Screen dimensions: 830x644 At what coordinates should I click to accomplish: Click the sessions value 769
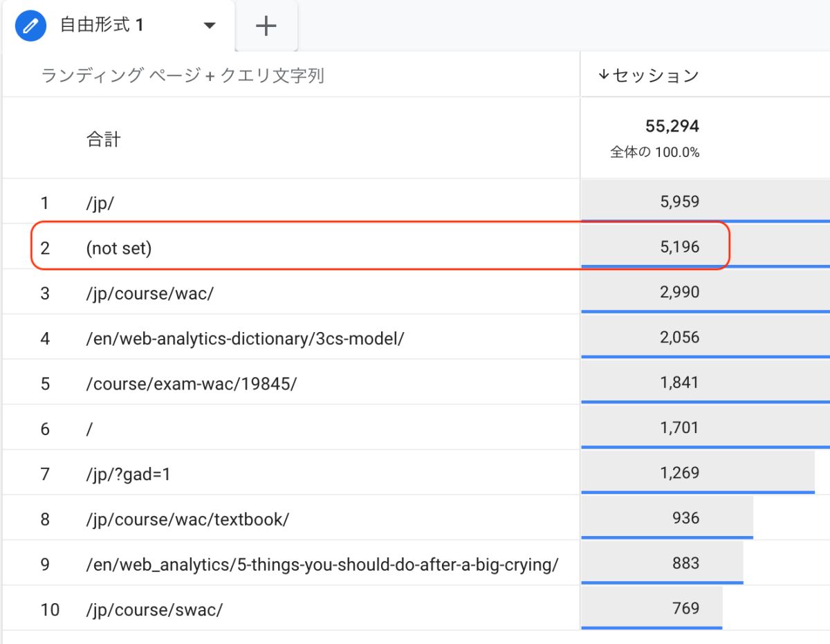point(686,609)
